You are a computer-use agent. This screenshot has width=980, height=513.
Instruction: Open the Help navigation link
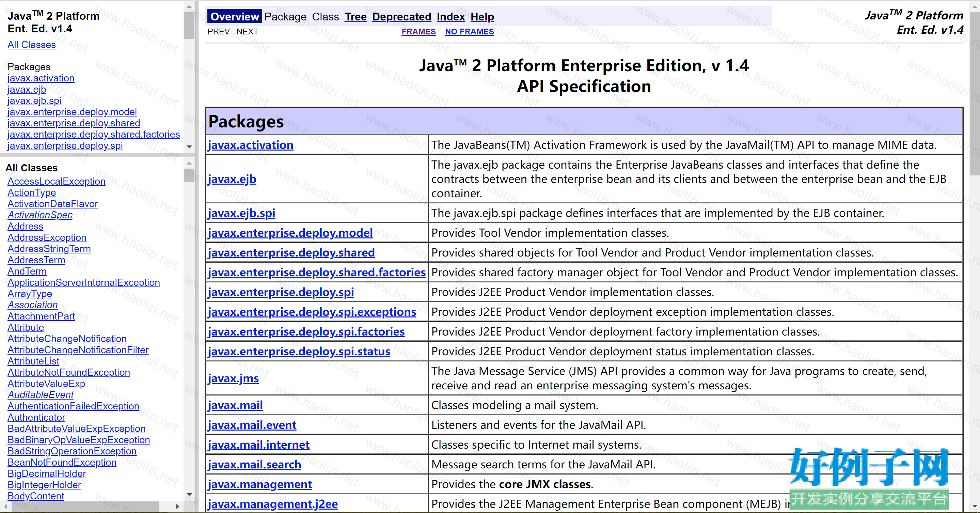pyautogui.click(x=482, y=17)
